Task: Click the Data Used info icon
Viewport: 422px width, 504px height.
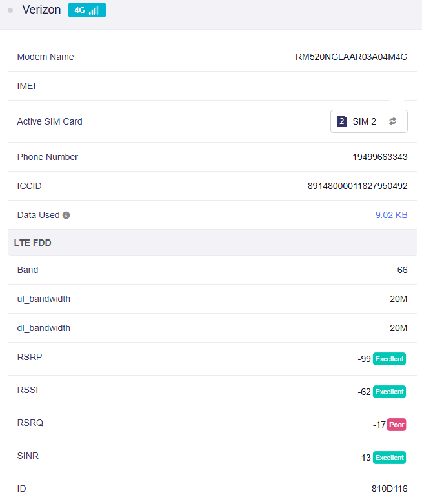Action: (x=66, y=216)
